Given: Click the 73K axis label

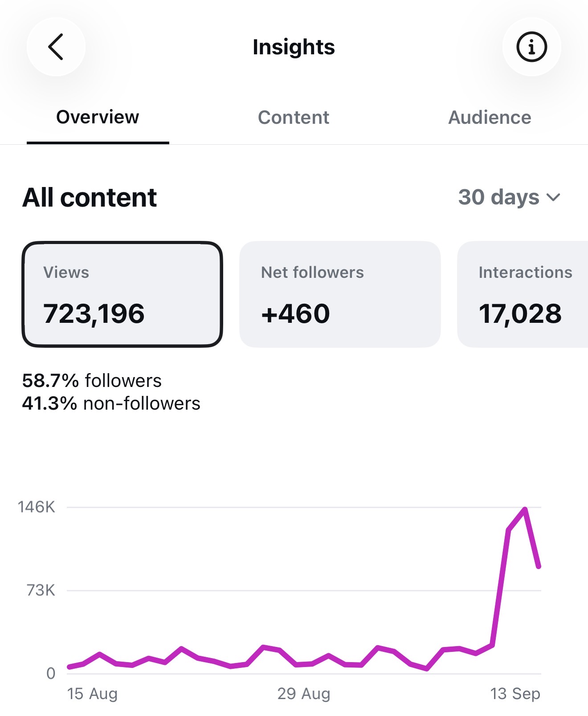Looking at the screenshot, I should (x=41, y=590).
